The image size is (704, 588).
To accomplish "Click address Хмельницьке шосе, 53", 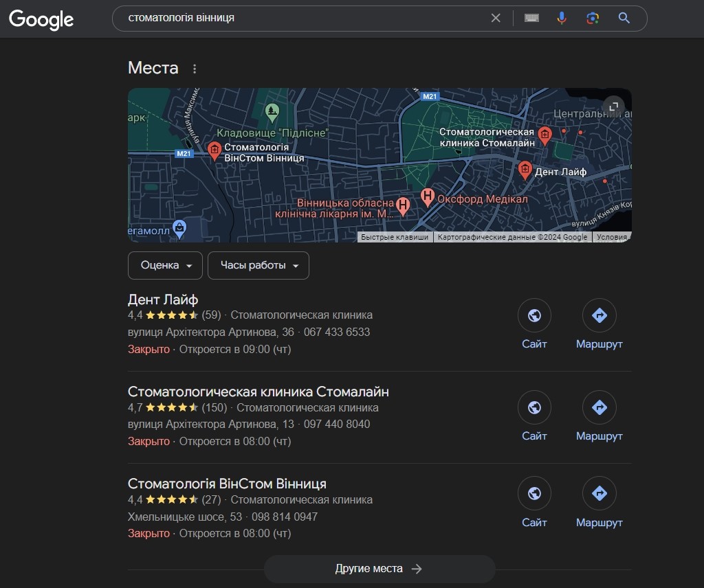I will click(185, 517).
